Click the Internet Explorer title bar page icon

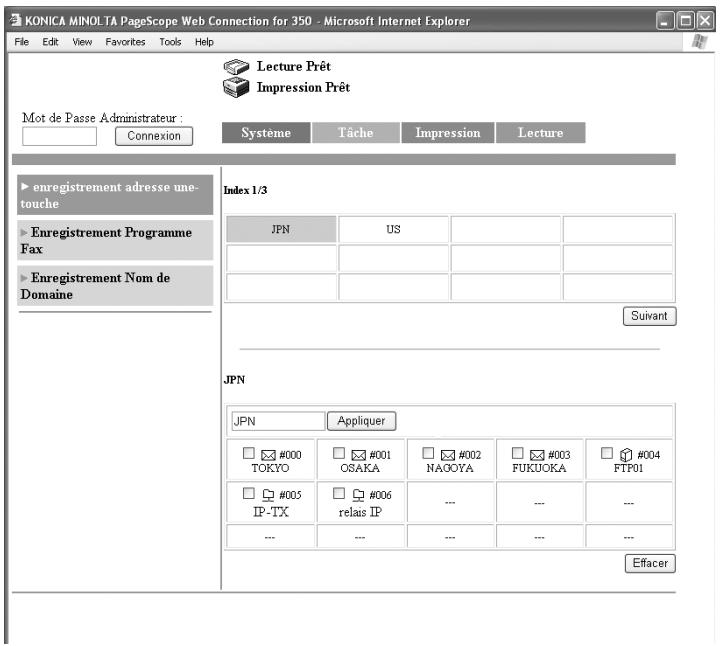coord(16,20)
